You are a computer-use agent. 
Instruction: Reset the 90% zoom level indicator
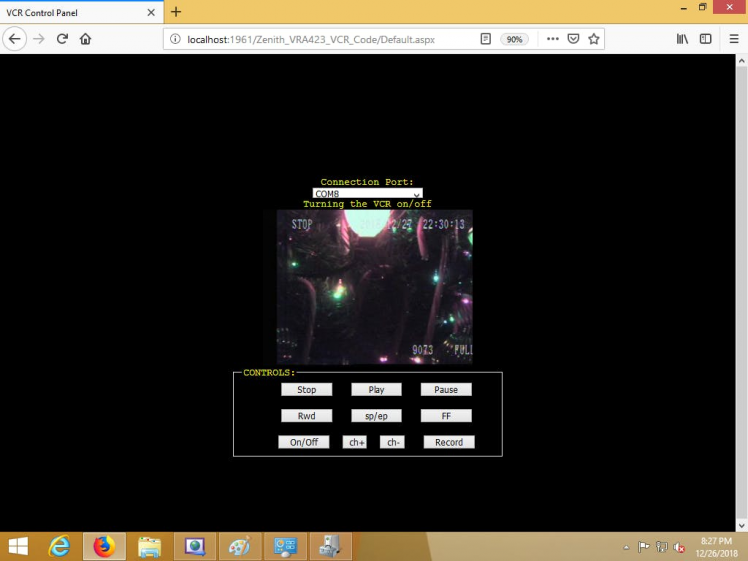coord(515,39)
